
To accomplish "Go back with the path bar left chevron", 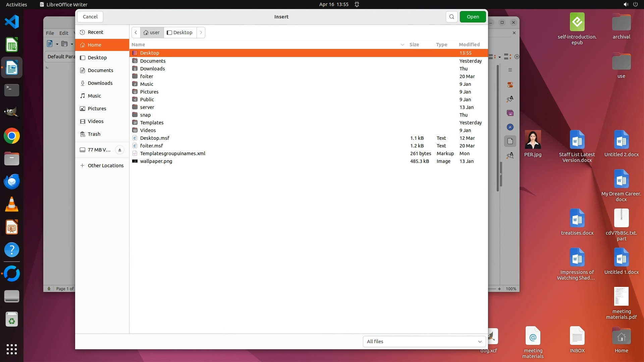I will (x=136, y=33).
